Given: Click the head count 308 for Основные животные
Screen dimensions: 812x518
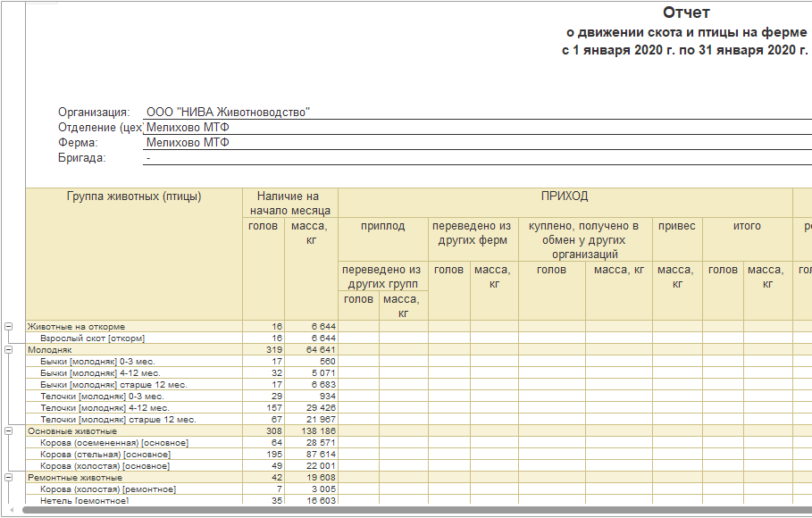Looking at the screenshot, I should pos(274,431).
